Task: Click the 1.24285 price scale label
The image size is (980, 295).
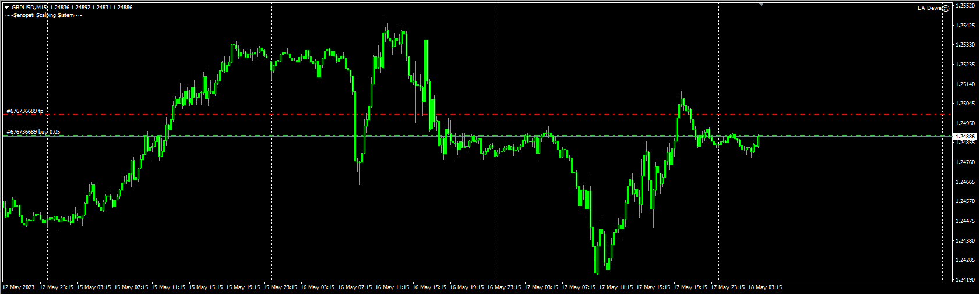Action: click(x=965, y=260)
